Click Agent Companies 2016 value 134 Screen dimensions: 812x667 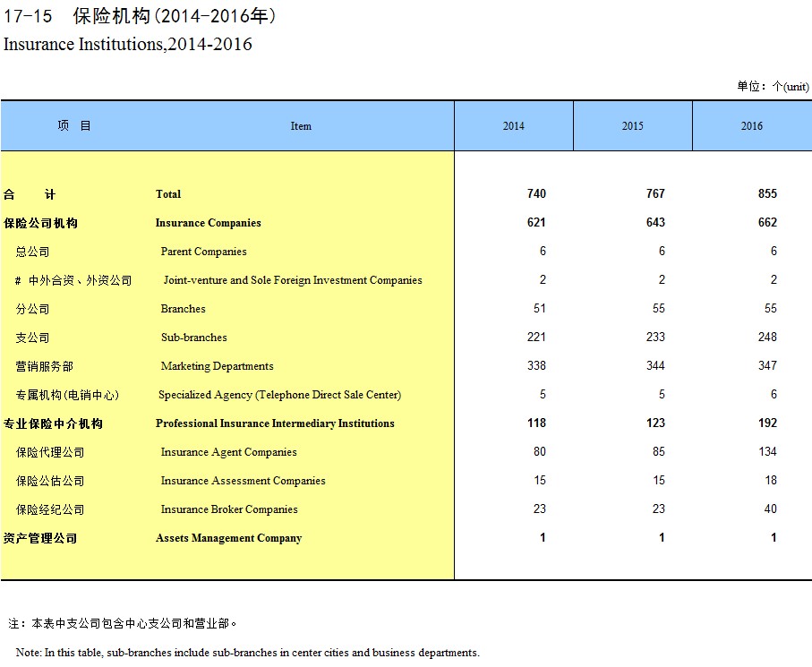point(767,451)
